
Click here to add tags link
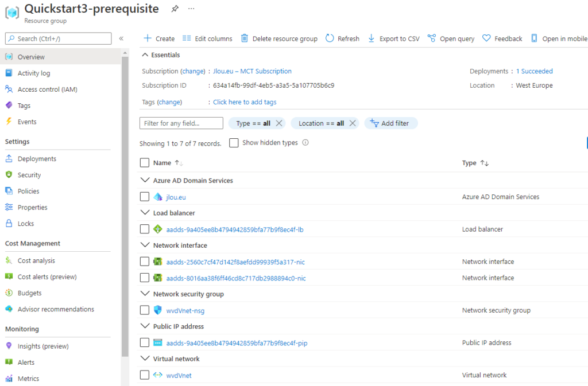[245, 102]
